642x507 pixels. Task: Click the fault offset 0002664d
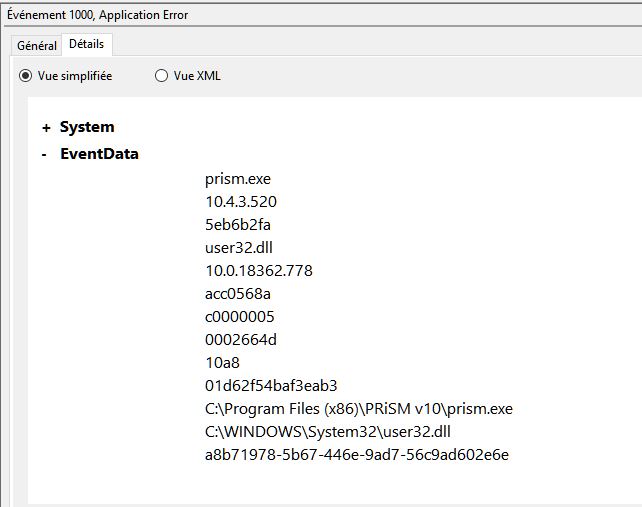pos(240,340)
